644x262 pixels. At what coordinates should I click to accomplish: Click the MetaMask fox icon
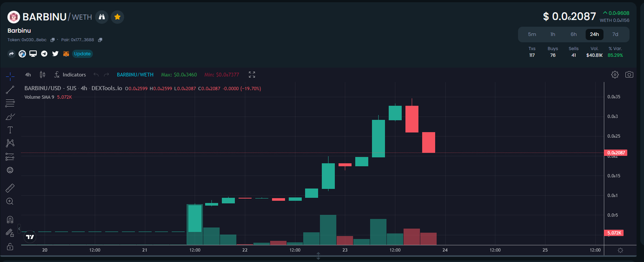(x=66, y=54)
